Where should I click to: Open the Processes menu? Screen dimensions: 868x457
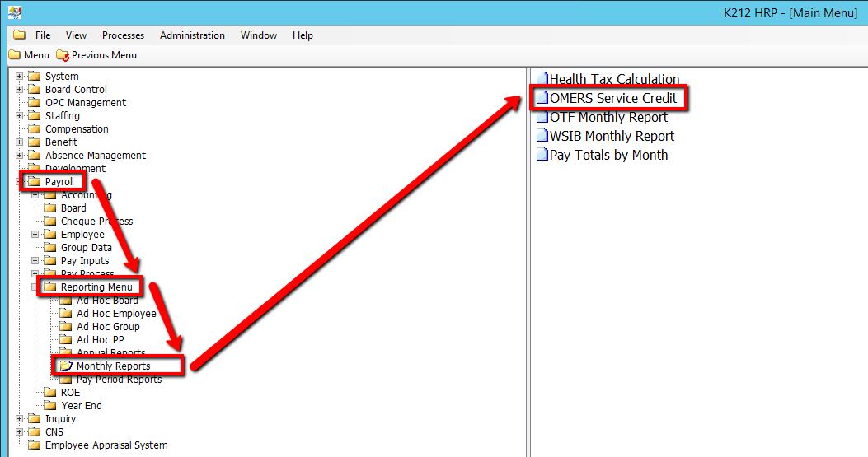tap(123, 35)
